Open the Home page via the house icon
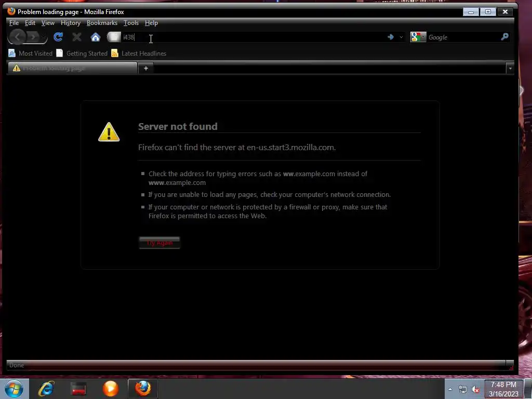532x399 pixels. [96, 37]
